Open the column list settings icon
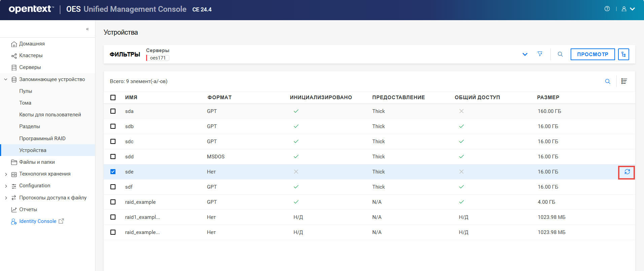644x271 pixels. pos(624,81)
